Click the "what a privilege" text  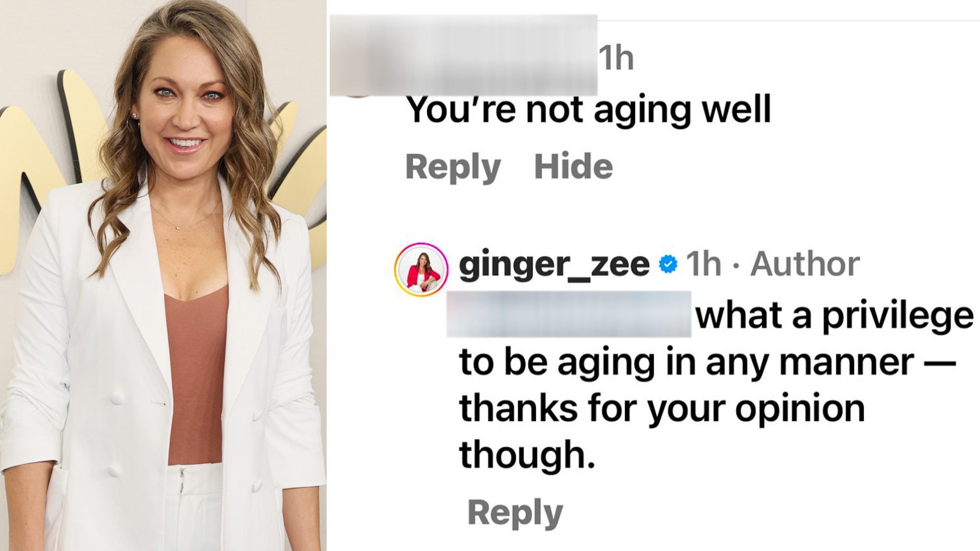(x=835, y=317)
